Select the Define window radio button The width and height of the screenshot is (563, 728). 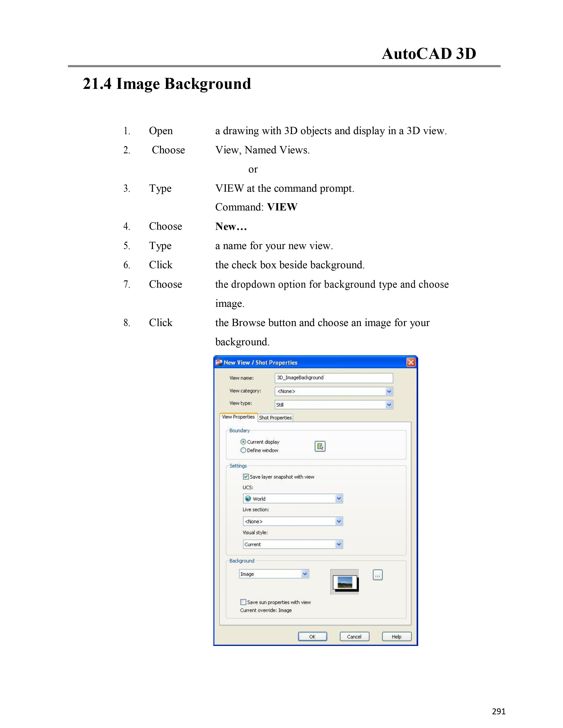[243, 450]
